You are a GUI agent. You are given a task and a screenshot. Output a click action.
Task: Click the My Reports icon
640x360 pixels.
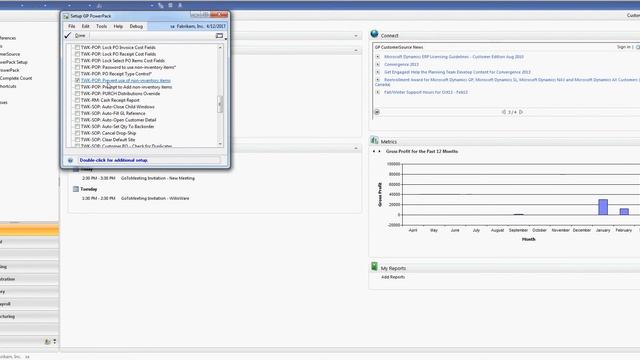point(374,267)
